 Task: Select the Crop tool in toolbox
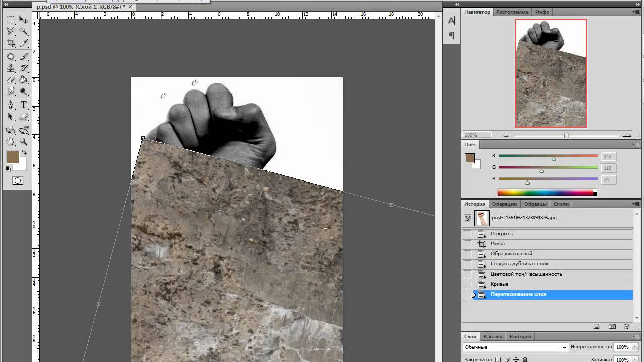[11, 43]
